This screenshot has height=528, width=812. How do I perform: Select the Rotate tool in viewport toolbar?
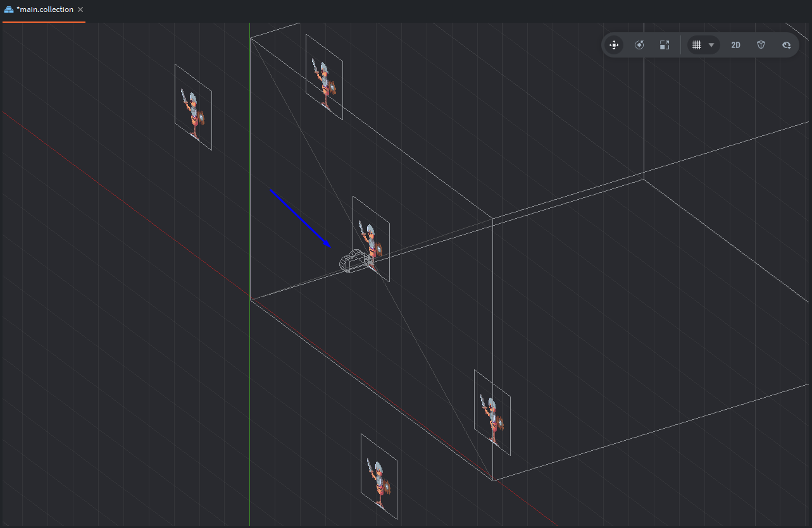click(639, 45)
